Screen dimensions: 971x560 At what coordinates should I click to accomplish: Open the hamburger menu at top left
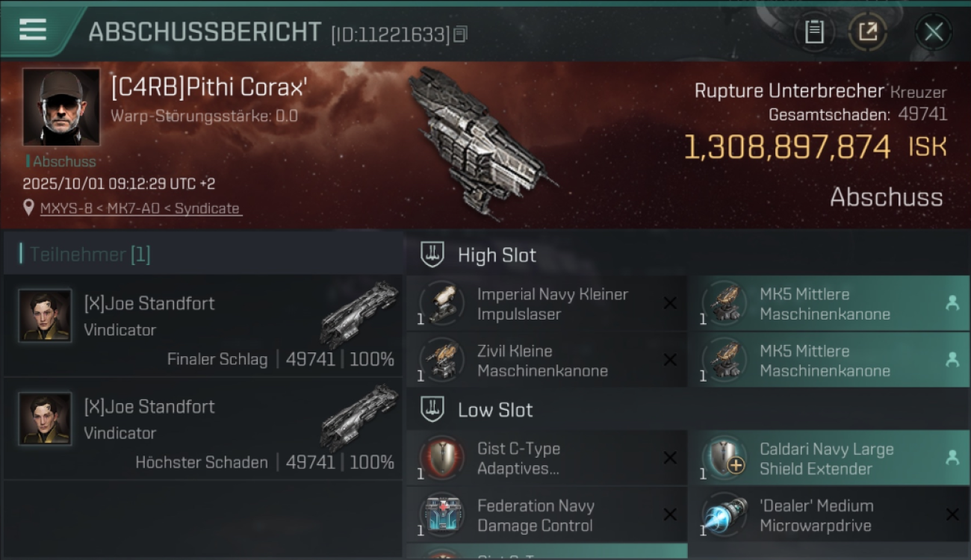coord(33,31)
